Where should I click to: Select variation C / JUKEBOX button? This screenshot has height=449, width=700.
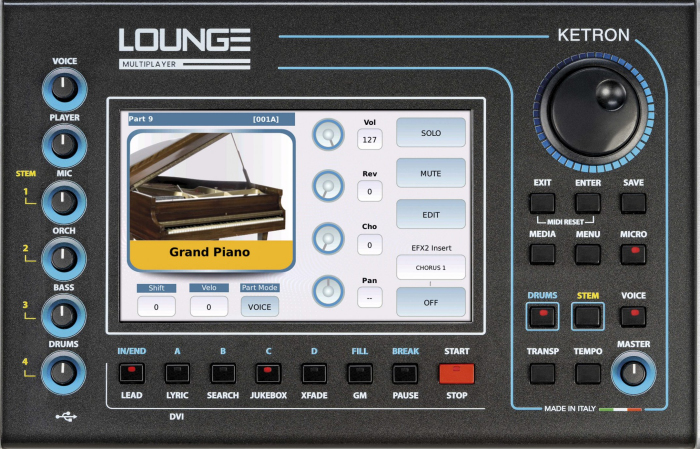[268, 374]
